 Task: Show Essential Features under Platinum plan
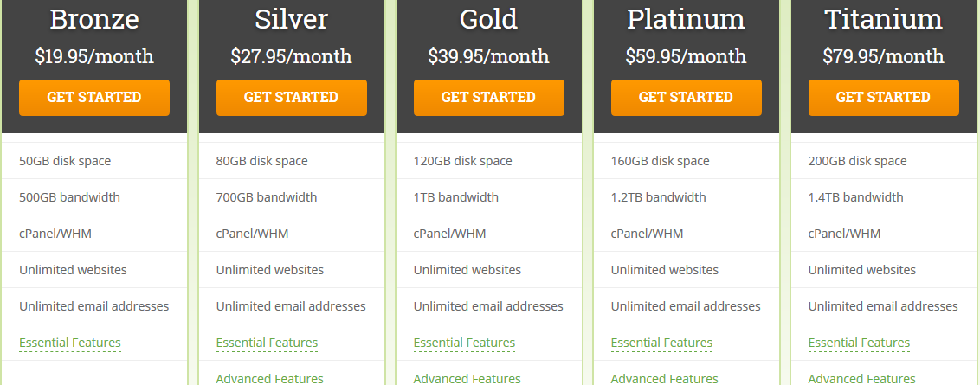coord(662,343)
